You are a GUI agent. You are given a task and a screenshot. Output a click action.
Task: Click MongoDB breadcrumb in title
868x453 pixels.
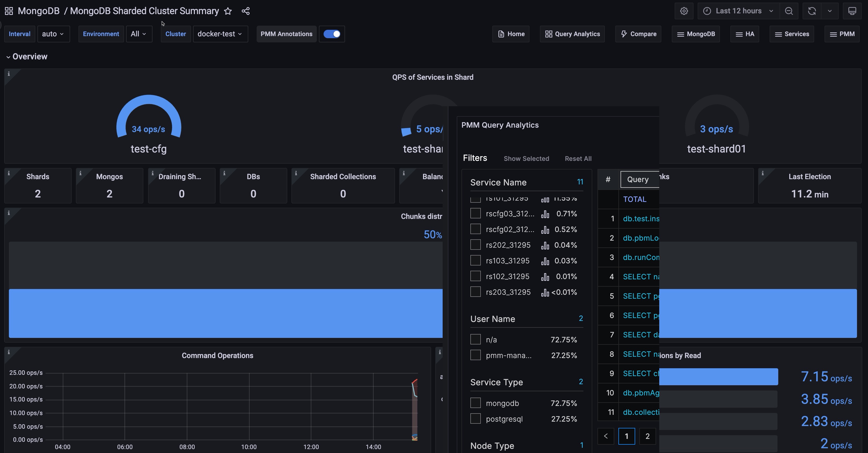pos(38,11)
